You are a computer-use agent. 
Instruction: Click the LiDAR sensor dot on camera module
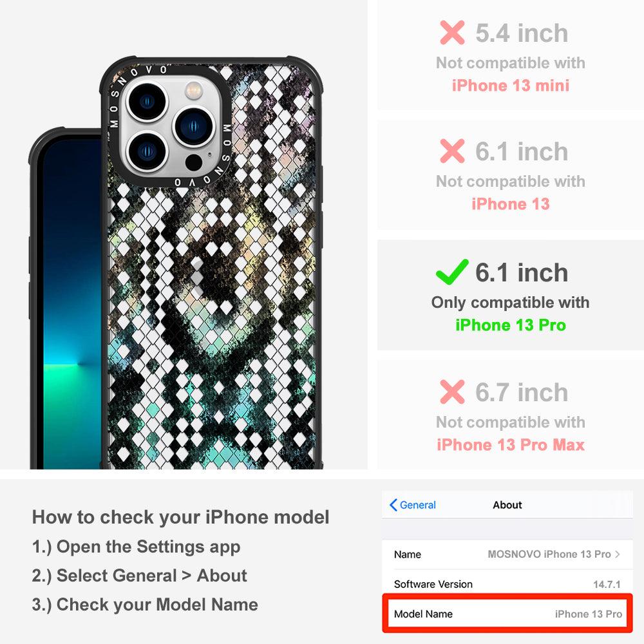194,162
